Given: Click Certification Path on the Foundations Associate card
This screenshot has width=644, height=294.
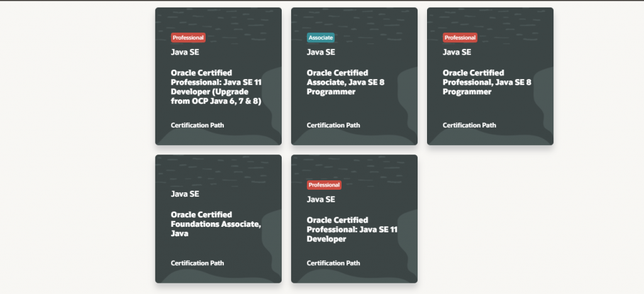Looking at the screenshot, I should click(x=197, y=263).
